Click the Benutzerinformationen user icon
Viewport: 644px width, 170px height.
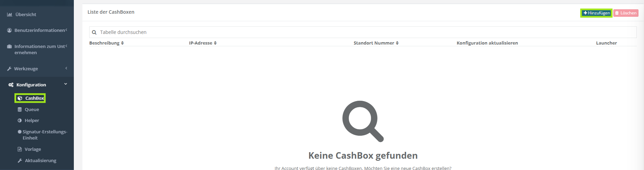tap(10, 31)
